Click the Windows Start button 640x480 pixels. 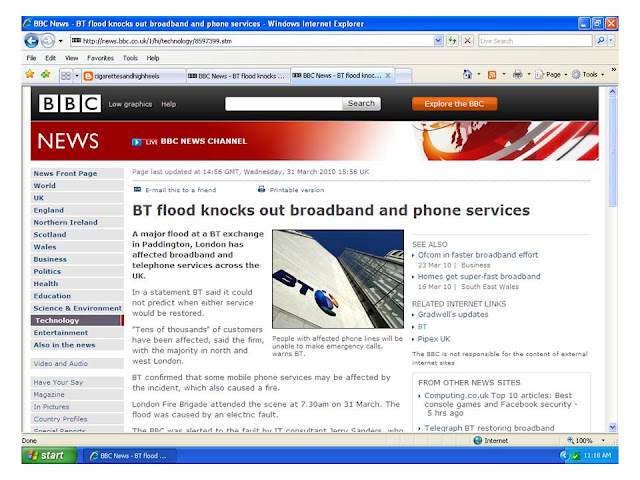[x=49, y=456]
